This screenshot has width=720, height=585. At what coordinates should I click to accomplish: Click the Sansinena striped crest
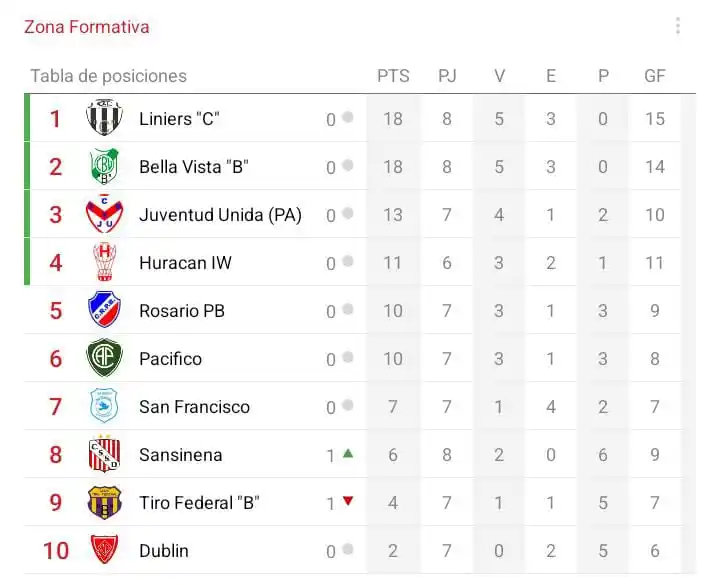pyautogui.click(x=104, y=453)
